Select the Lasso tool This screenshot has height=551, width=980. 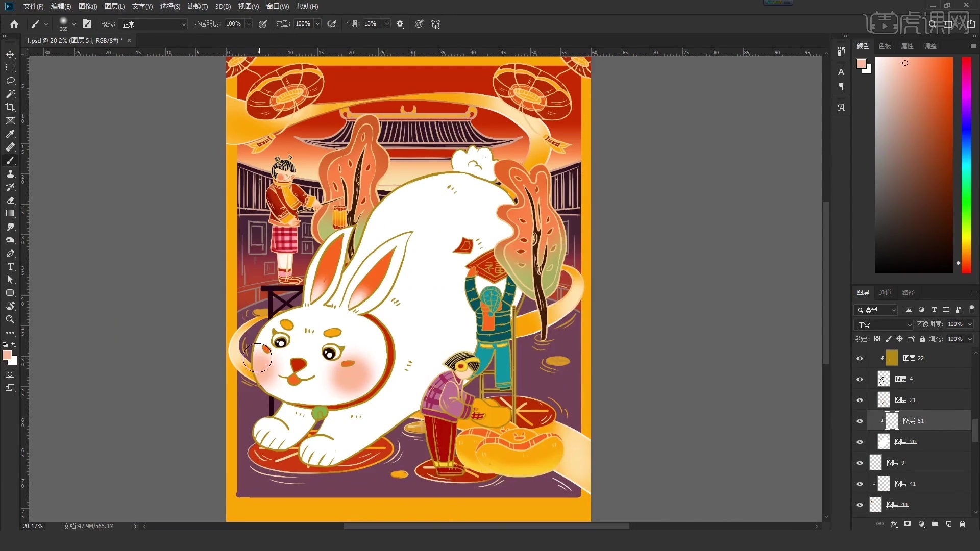(x=10, y=81)
